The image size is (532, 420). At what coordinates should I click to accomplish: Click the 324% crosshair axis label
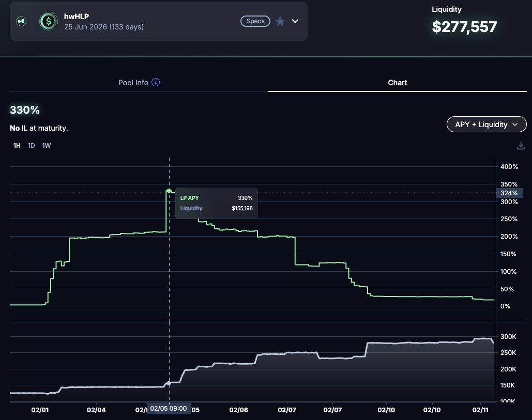pyautogui.click(x=509, y=193)
